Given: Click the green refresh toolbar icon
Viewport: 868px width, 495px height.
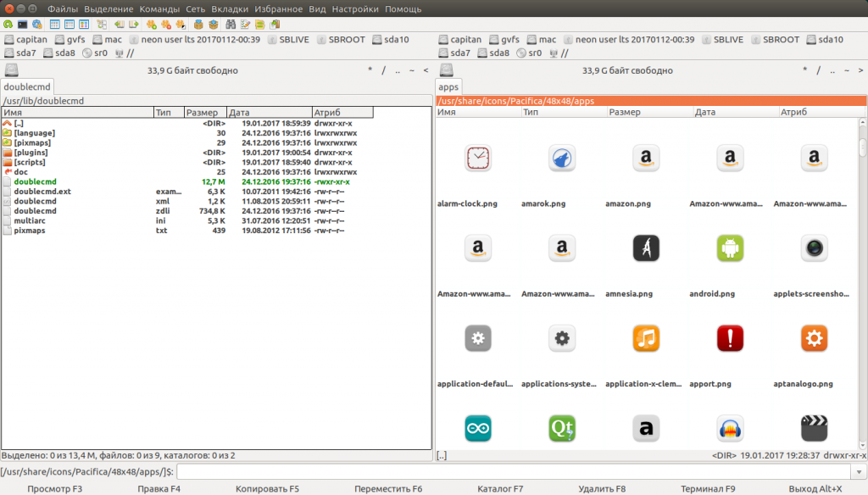Looking at the screenshot, I should coord(8,25).
